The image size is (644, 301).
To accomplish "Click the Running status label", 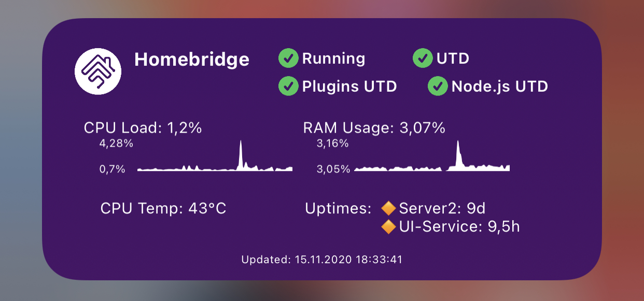I will pos(333,59).
